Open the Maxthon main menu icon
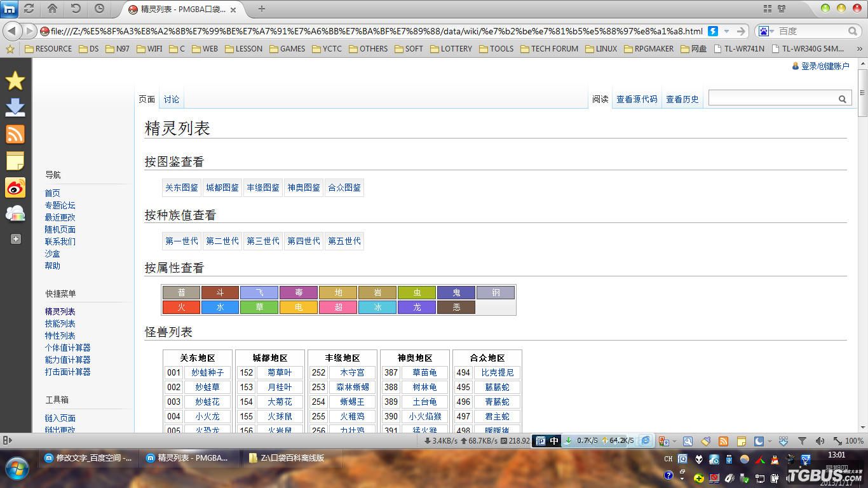The width and height of the screenshot is (868, 488). click(10, 9)
